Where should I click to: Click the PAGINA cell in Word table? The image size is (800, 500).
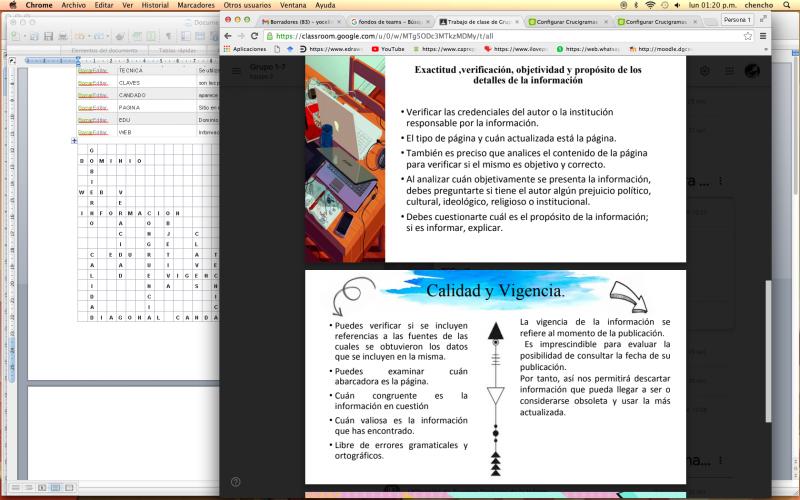coord(157,107)
